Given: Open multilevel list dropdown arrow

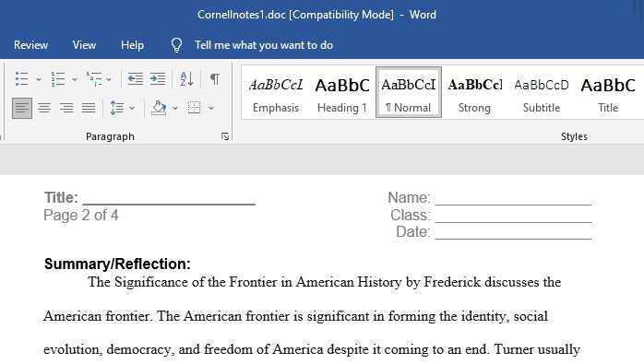Looking at the screenshot, I should tap(109, 79).
